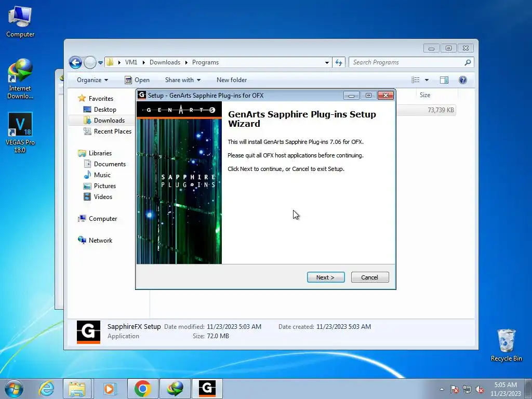The height and width of the screenshot is (399, 532).
Task: Open Google Chrome from the taskbar
Action: 142,389
